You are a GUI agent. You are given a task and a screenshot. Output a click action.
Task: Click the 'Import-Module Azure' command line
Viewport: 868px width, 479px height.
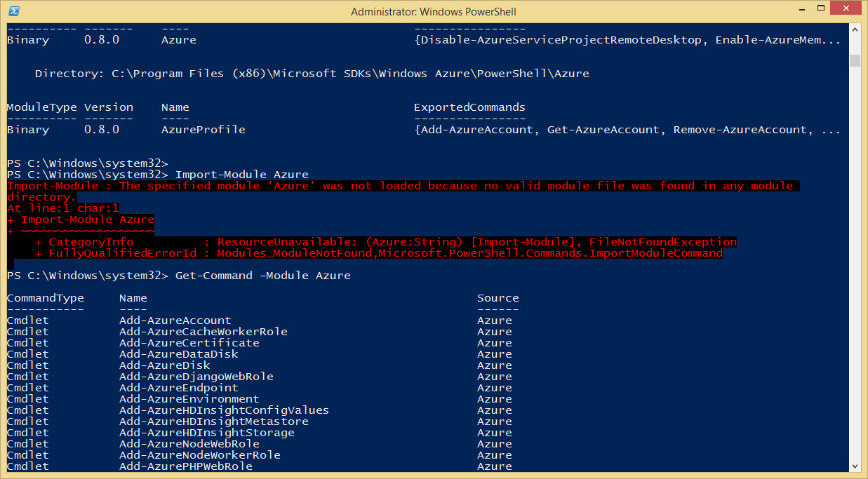pyautogui.click(x=158, y=175)
